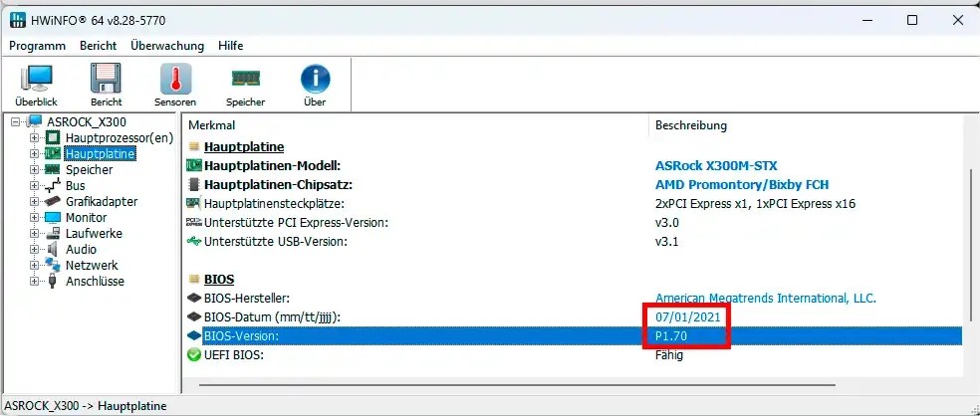Screen dimensions: 980x416
Task: Expand the Audio tree node
Action: [35, 249]
